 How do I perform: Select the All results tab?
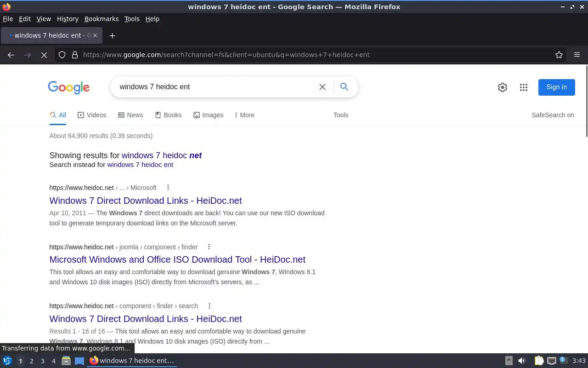point(58,115)
